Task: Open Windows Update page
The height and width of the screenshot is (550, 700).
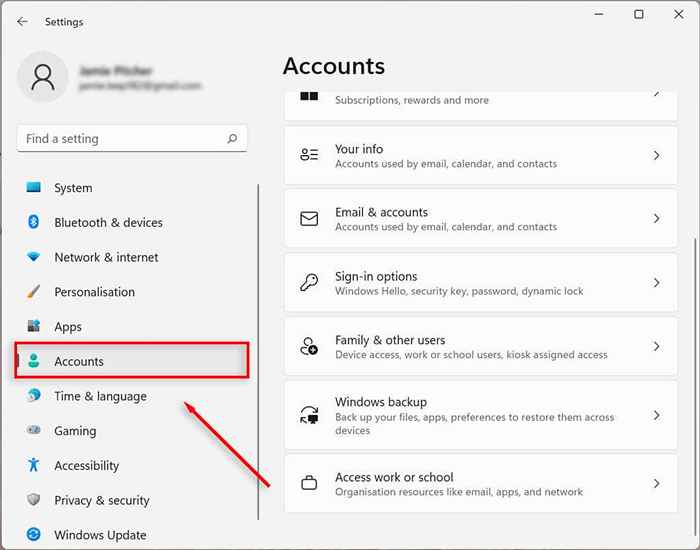Action: [132, 535]
